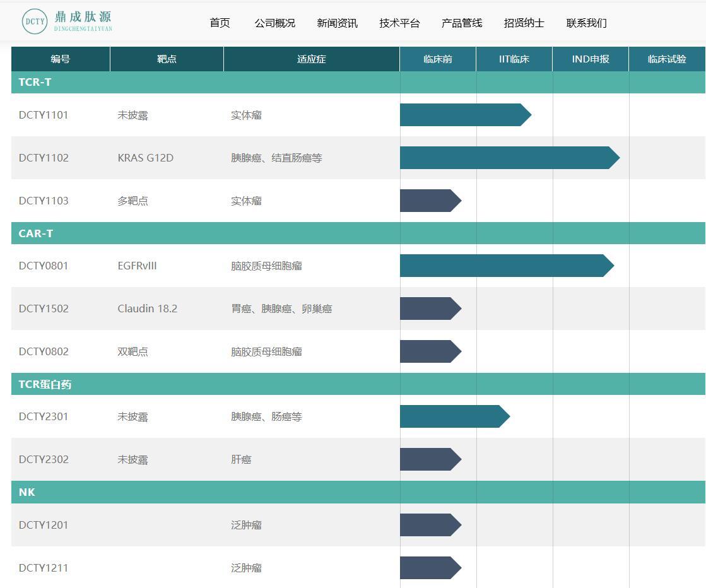This screenshot has width=706, height=588.
Task: Click the 临床试验 column header
Action: pyautogui.click(x=667, y=59)
